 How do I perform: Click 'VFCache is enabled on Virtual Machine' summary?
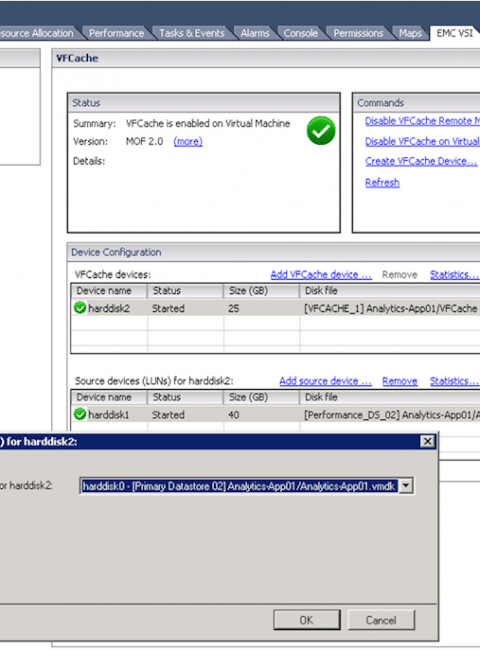click(208, 123)
